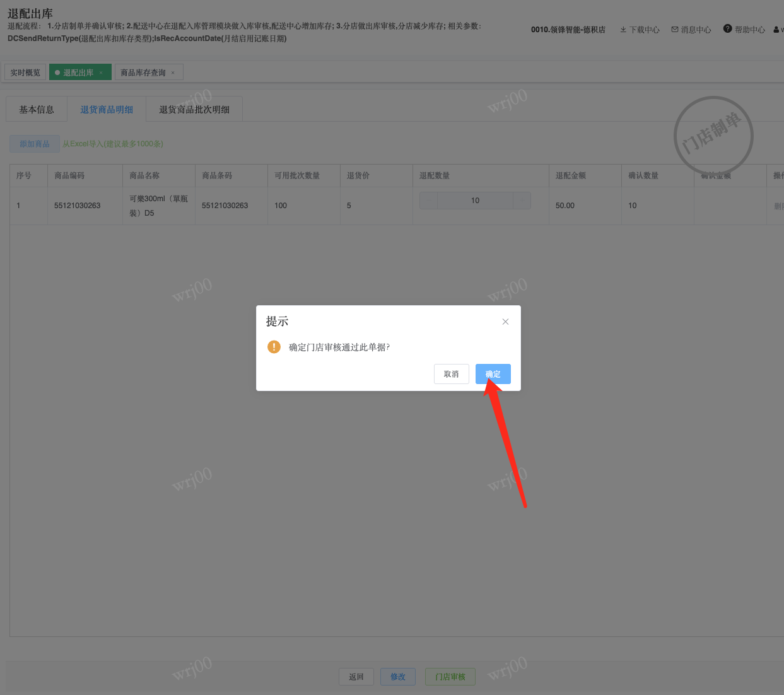Image resolution: width=784 pixels, height=695 pixels.
Task: Decrease 退配数量 with the minus stepper
Action: [x=428, y=201]
